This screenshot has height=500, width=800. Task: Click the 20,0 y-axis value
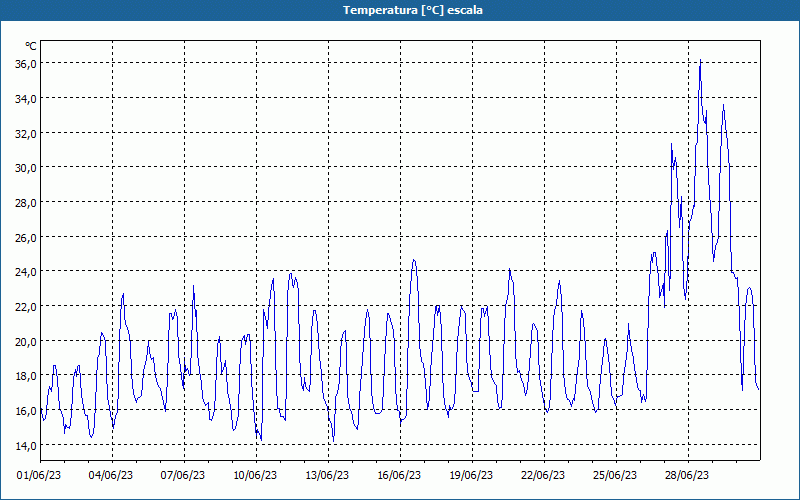(x=26, y=341)
